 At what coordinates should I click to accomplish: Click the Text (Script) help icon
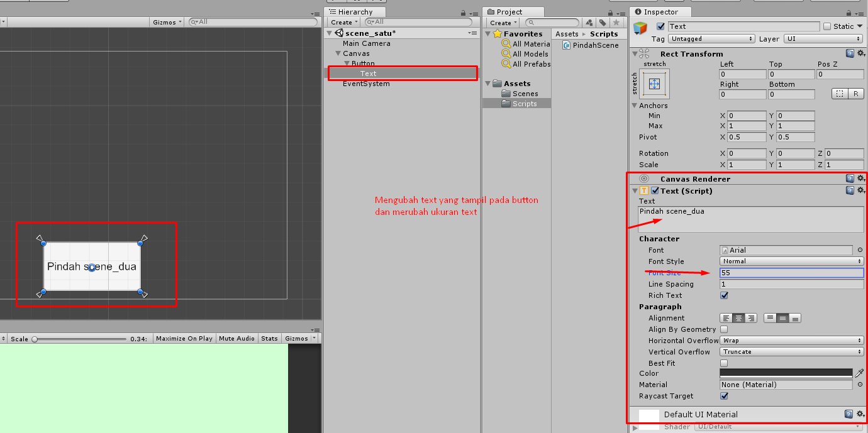849,190
